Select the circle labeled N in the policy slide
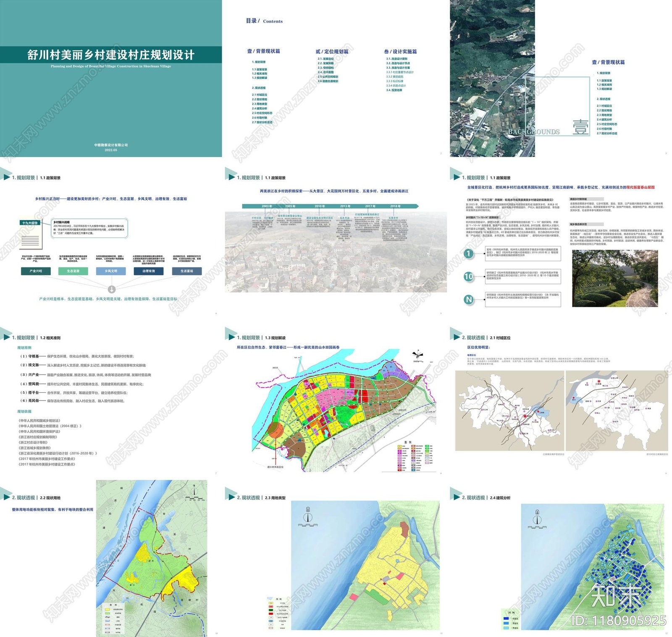The width and height of the screenshot is (672, 637). [x=469, y=299]
